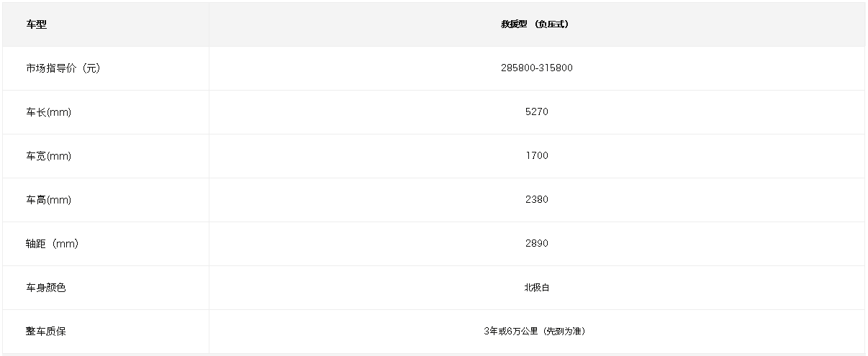Screen dimensions: 868x356
Task: Click the 负压式 text in header
Action: click(553, 24)
